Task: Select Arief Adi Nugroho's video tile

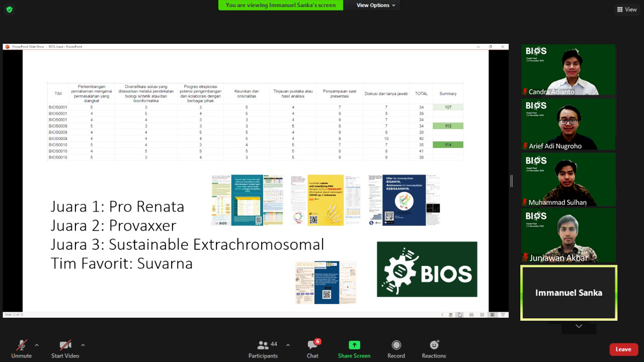Action: (x=569, y=124)
